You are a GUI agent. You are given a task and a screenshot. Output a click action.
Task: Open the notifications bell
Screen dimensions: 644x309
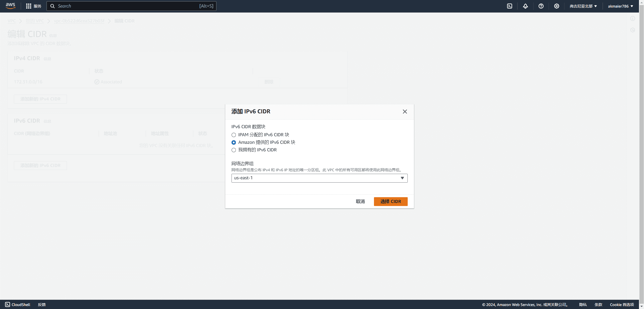click(x=525, y=6)
